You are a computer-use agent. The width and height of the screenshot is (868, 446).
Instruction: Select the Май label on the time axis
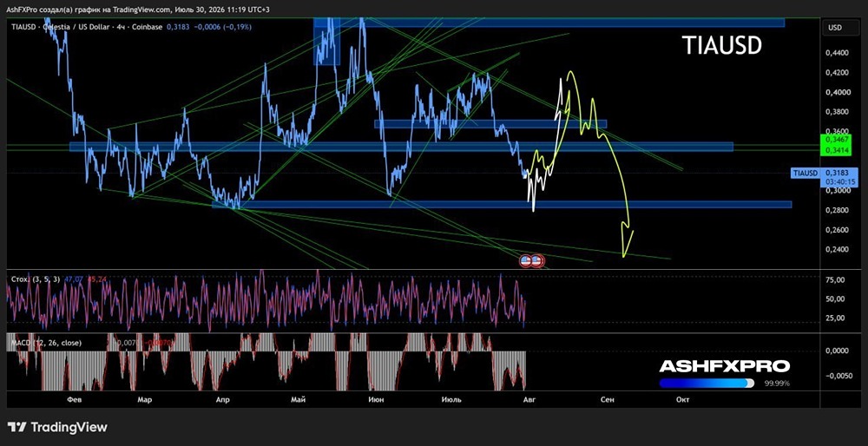(301, 398)
